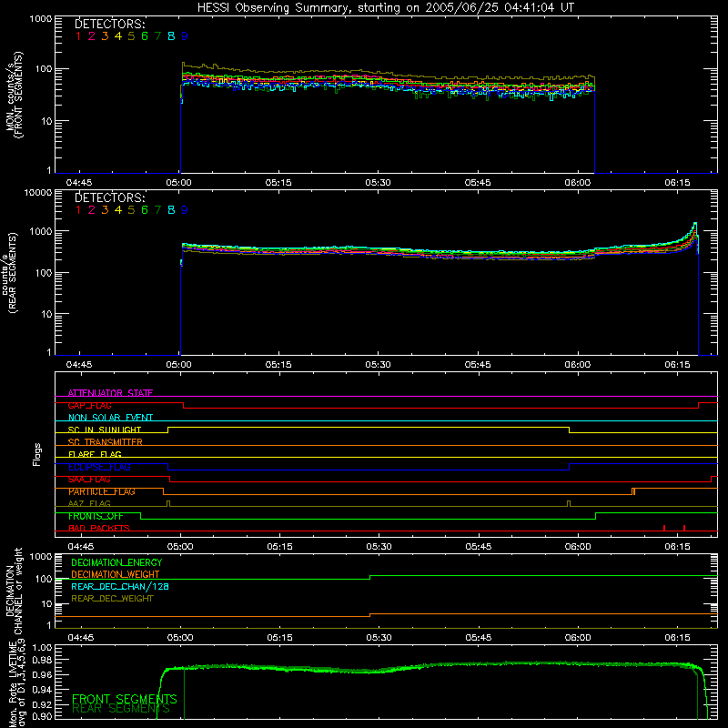The width and height of the screenshot is (728, 728).
Task: Click the DECIMATION_WEIGHT legend entry
Action: click(x=116, y=574)
